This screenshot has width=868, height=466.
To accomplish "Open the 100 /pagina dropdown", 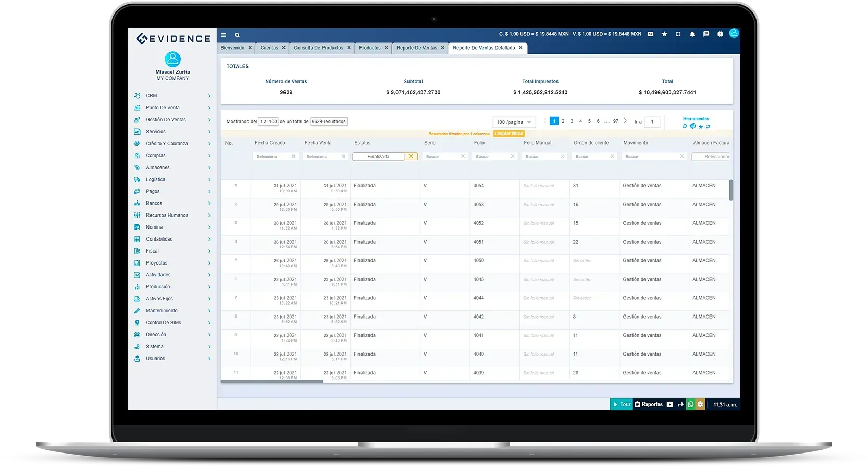I will [x=514, y=122].
